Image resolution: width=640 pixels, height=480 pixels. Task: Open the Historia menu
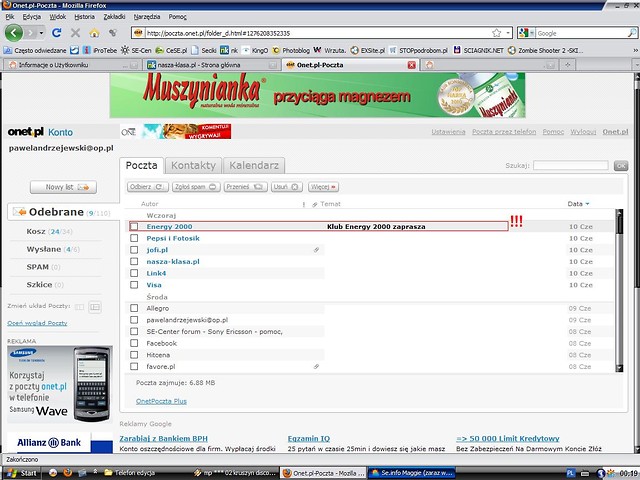84,17
